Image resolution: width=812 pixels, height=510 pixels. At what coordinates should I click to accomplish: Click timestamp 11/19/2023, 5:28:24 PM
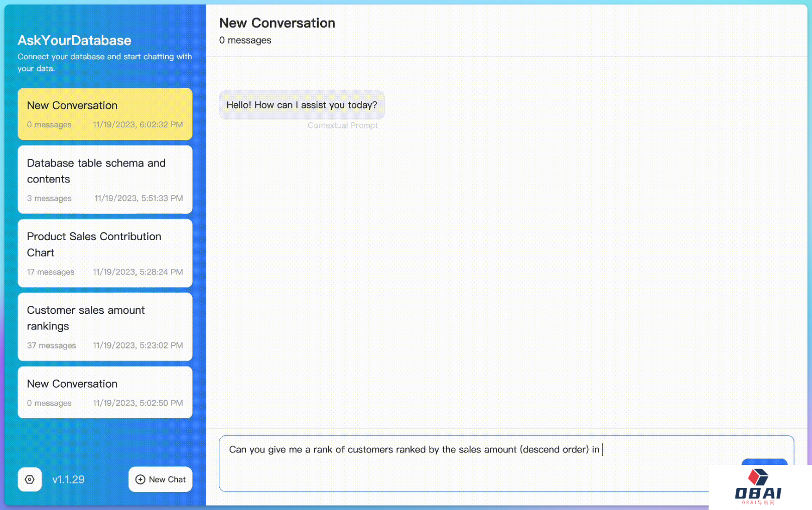(x=138, y=272)
